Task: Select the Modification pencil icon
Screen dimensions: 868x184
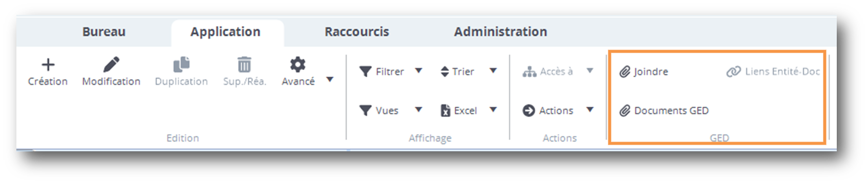Action: coord(111,64)
